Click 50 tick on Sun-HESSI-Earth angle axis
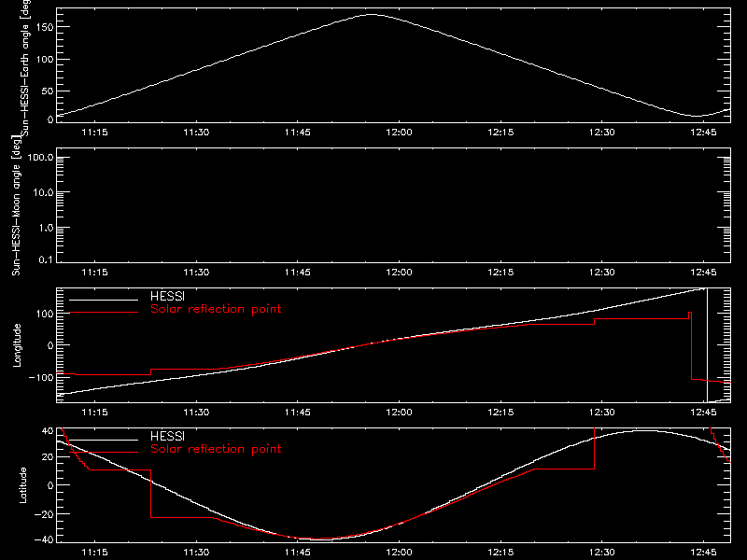Screen dimensions: 747x560 click(x=48, y=91)
